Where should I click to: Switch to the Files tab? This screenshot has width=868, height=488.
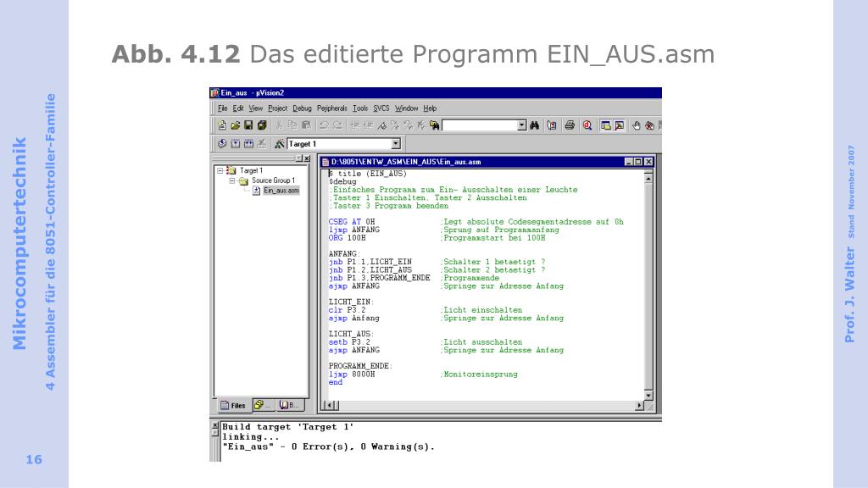pyautogui.click(x=233, y=406)
